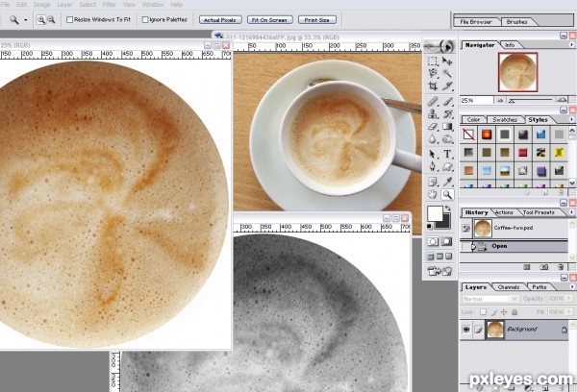Screen dimensions: 577x392
Task: Open the layer Opacity slider arrow
Action: click(x=569, y=299)
